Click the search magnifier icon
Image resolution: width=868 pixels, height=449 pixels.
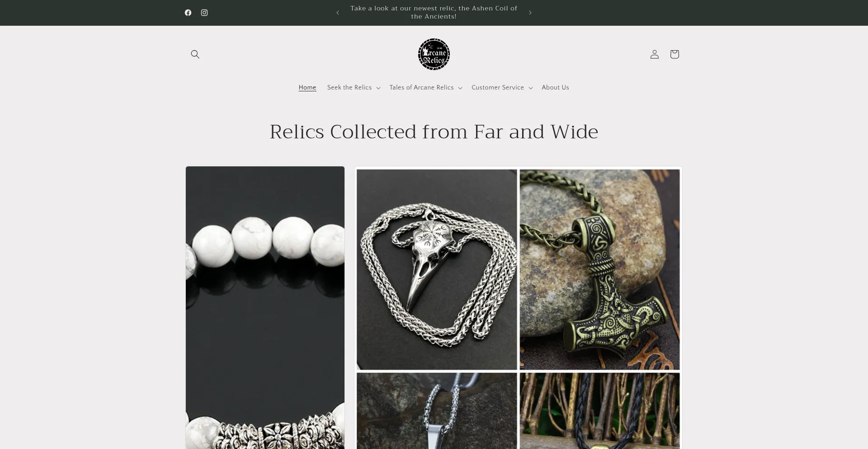(x=195, y=54)
